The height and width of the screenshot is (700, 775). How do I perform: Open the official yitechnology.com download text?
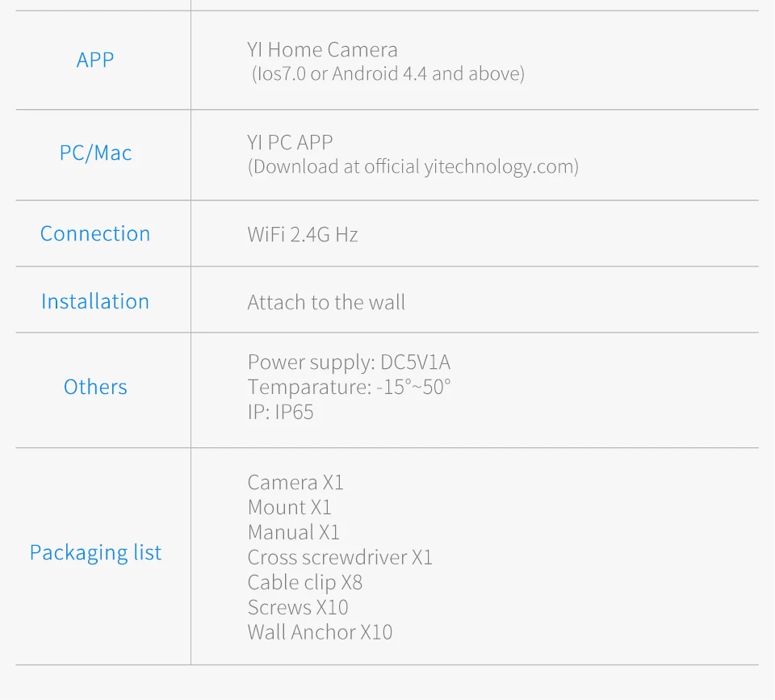coord(413,167)
